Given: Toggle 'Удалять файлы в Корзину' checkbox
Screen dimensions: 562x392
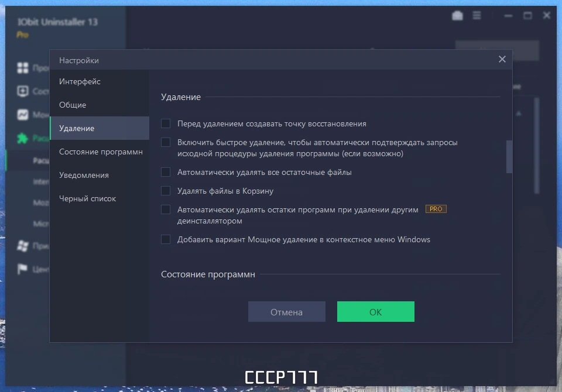Looking at the screenshot, I should 166,191.
